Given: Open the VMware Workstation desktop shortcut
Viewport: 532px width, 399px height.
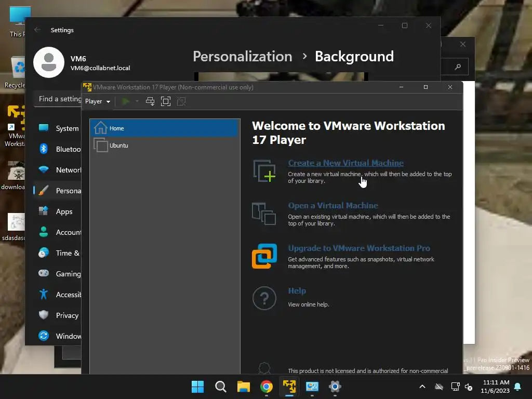Looking at the screenshot, I should (x=16, y=126).
